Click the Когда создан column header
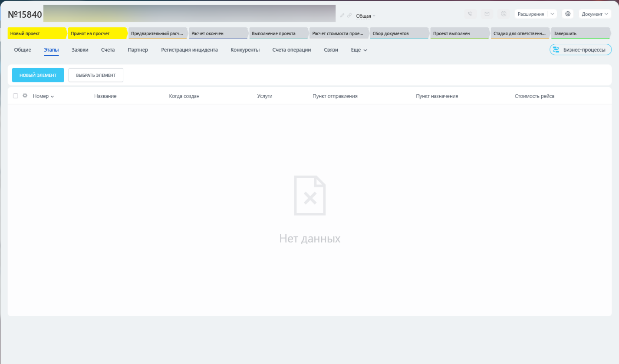This screenshot has height=364, width=619. point(184,96)
